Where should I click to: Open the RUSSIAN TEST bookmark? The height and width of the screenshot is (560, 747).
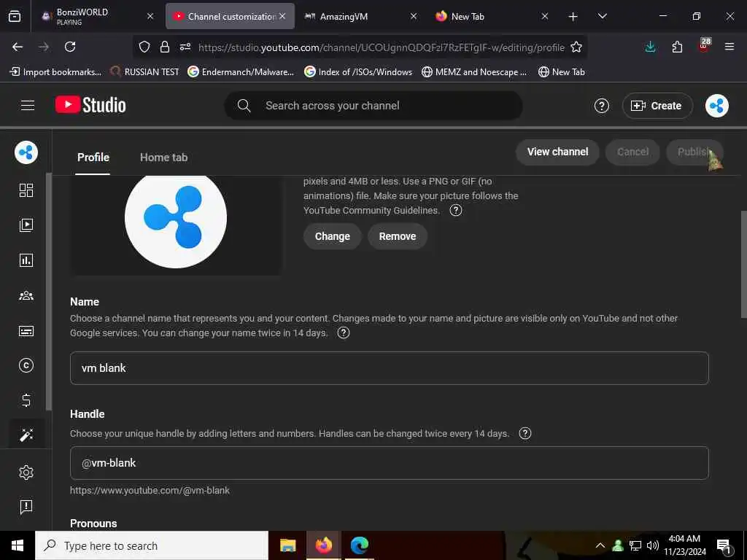point(145,72)
